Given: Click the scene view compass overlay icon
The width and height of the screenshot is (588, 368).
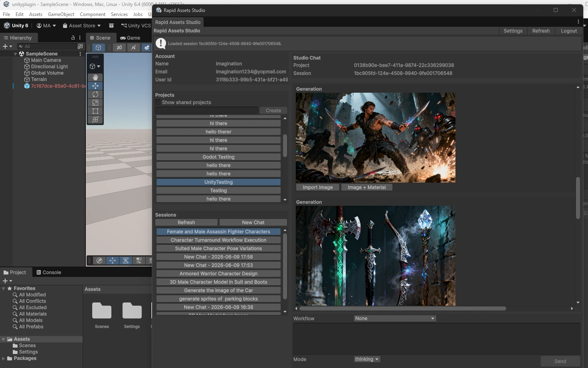Looking at the screenshot, I should (x=99, y=261).
